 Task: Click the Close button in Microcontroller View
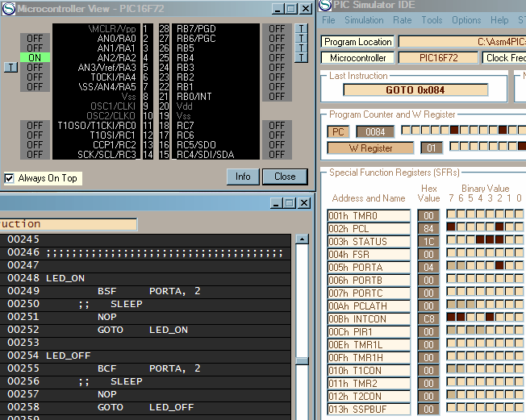[285, 177]
